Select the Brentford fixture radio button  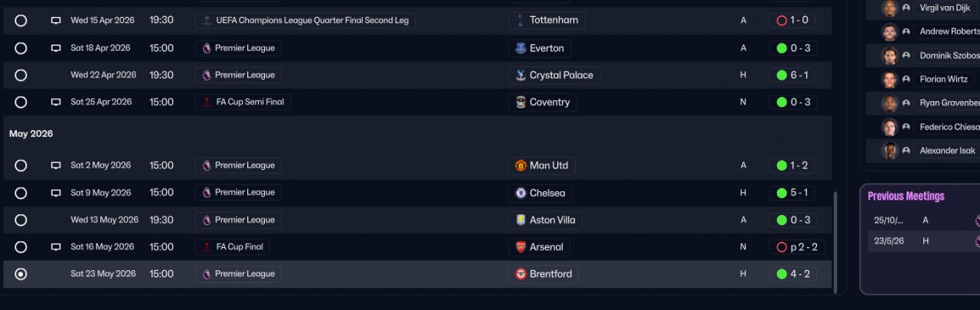pyautogui.click(x=21, y=274)
